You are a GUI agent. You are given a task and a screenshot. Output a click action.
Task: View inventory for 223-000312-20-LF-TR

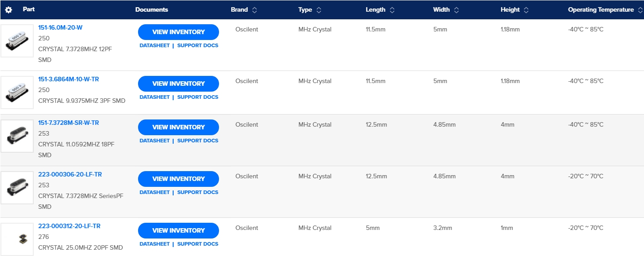(x=178, y=230)
